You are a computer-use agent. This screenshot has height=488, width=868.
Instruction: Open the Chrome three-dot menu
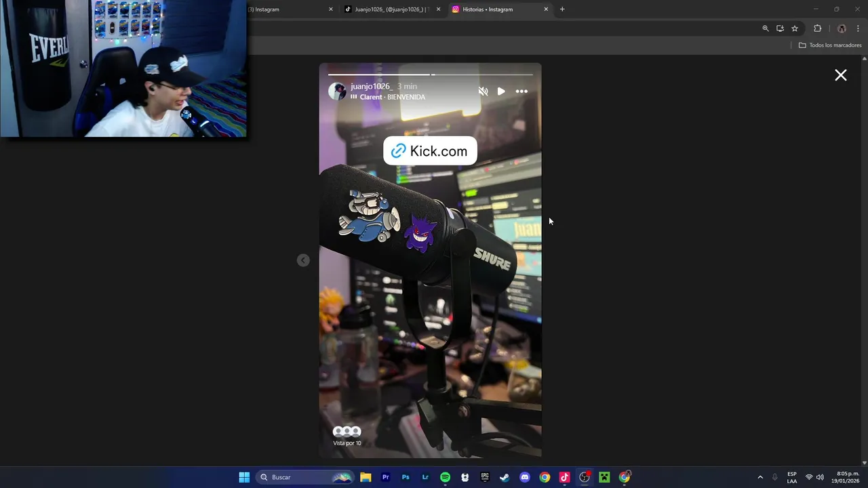(858, 28)
